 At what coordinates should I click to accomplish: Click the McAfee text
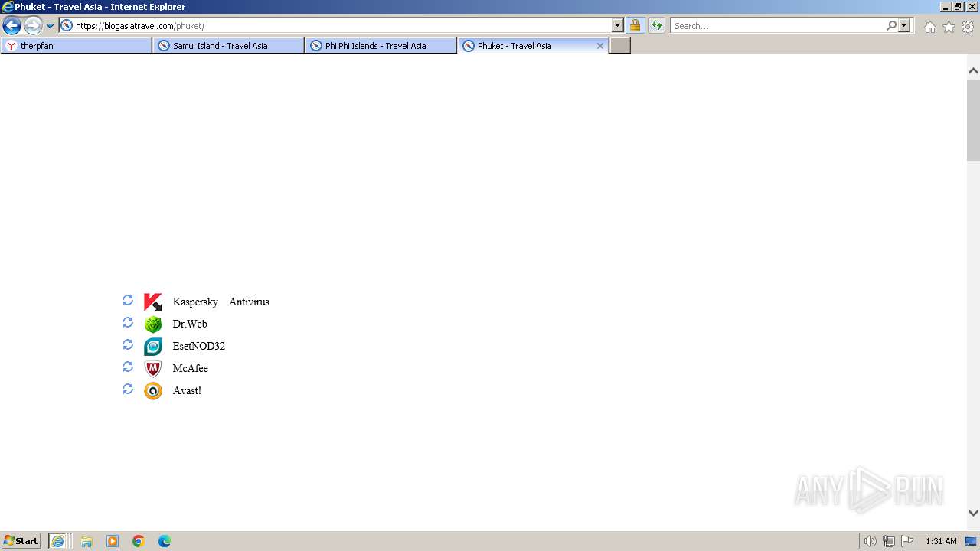(190, 368)
